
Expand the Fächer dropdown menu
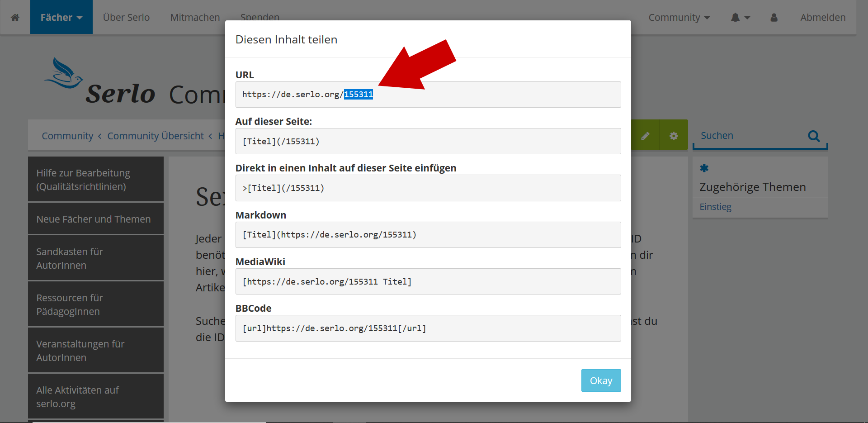pyautogui.click(x=61, y=17)
